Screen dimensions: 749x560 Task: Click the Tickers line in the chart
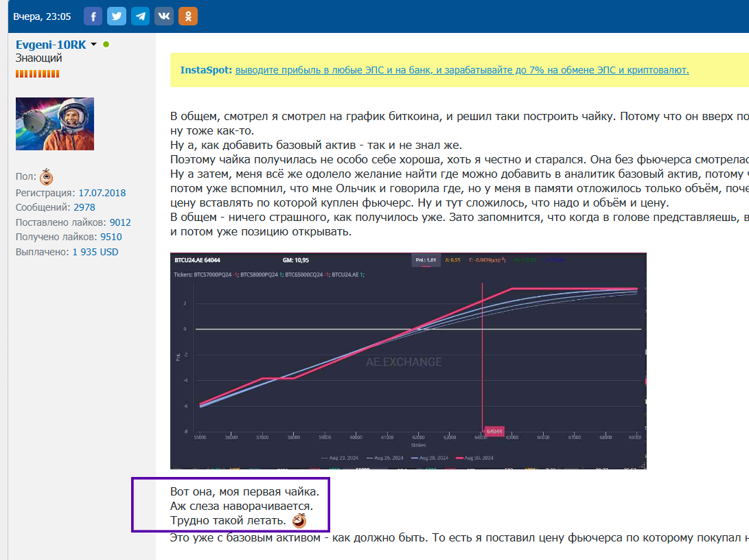[269, 275]
